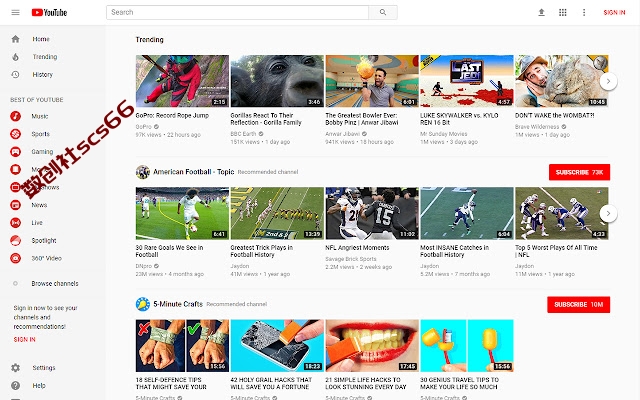Open 30 Rare Goals video thumbnail
Image resolution: width=640 pixels, height=400 pixels.
tap(182, 213)
